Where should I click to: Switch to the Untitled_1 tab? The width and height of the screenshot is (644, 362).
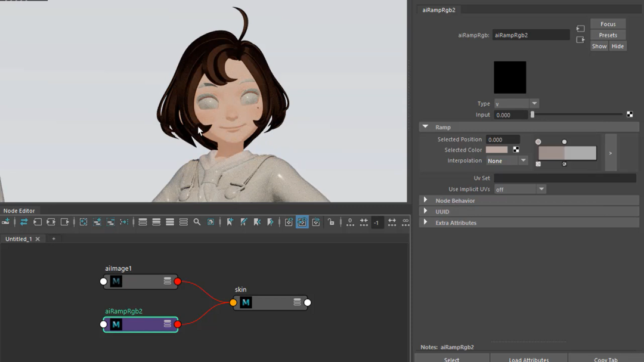pos(18,239)
